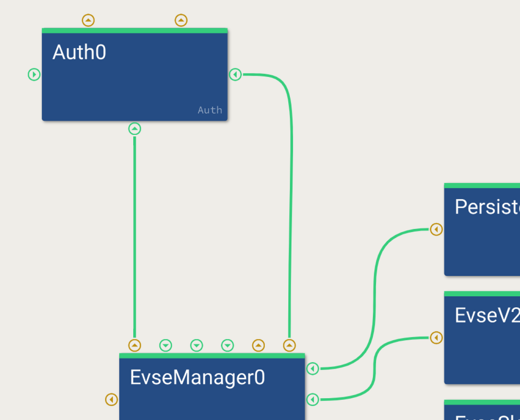
Task: Select the first green down-arrow port atop EvseManager0
Action: (x=166, y=345)
